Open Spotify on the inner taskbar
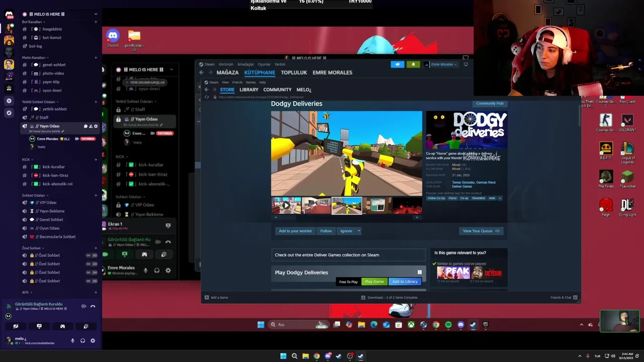The image size is (644, 362). click(x=448, y=325)
